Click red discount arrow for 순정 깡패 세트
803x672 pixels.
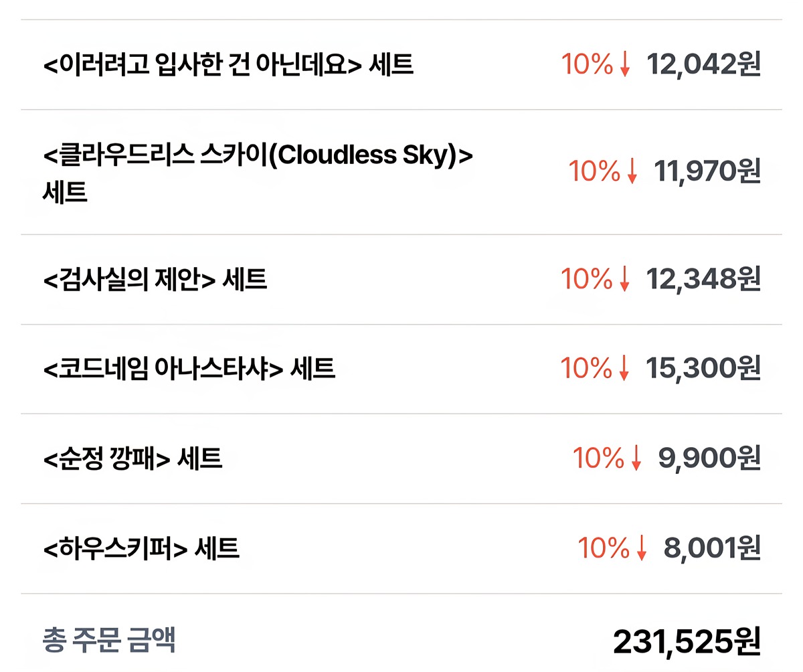[x=636, y=458]
